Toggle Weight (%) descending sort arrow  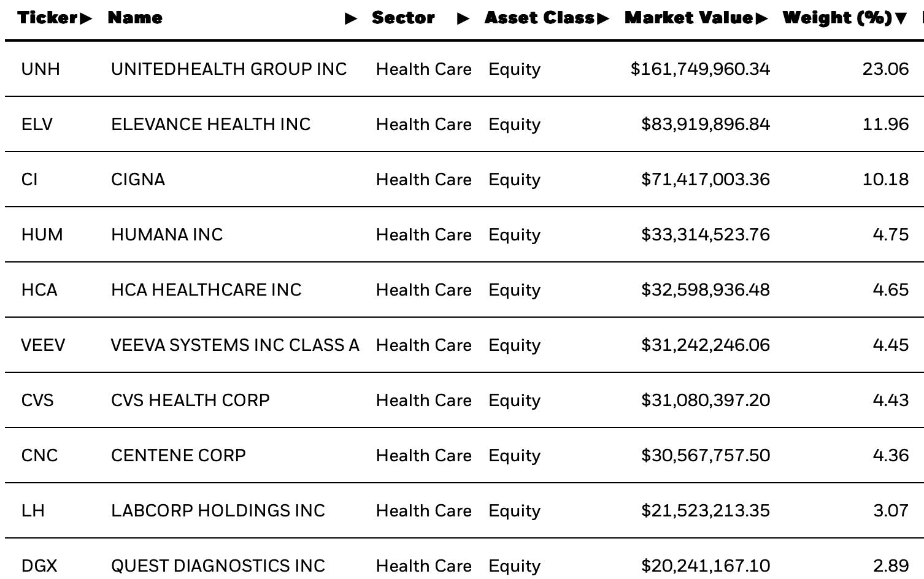(x=901, y=18)
